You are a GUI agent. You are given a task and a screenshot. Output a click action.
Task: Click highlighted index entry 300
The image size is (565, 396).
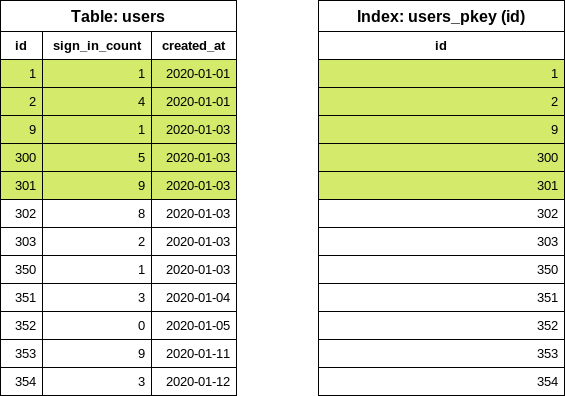[x=441, y=157]
